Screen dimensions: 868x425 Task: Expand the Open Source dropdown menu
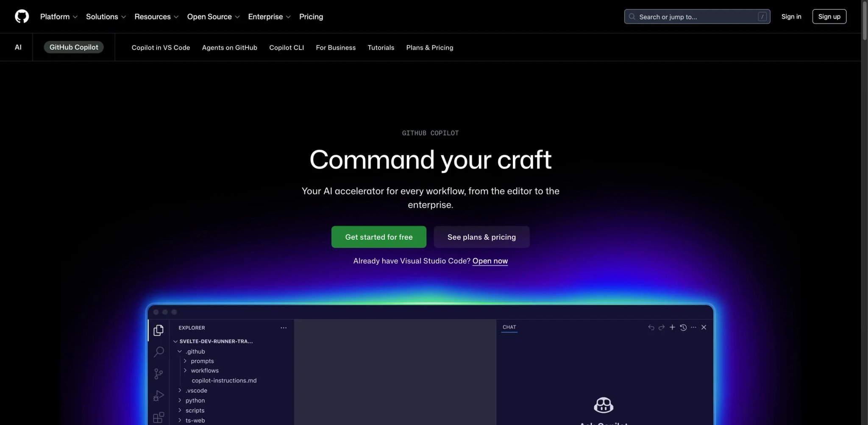(214, 17)
